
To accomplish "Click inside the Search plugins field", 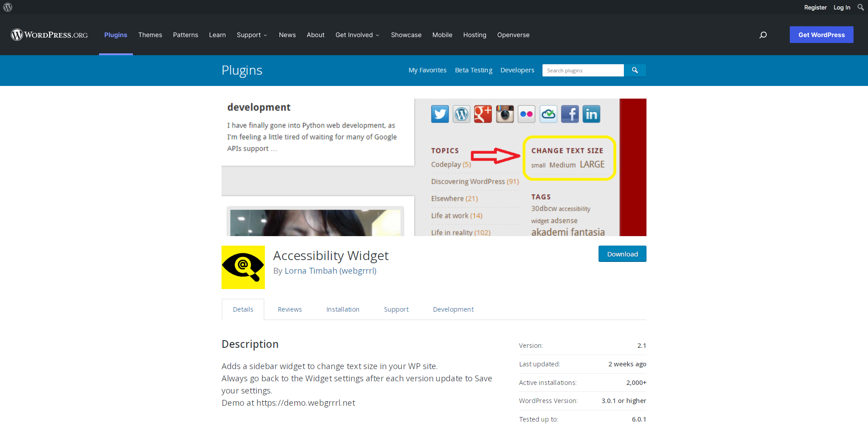I will tap(583, 70).
